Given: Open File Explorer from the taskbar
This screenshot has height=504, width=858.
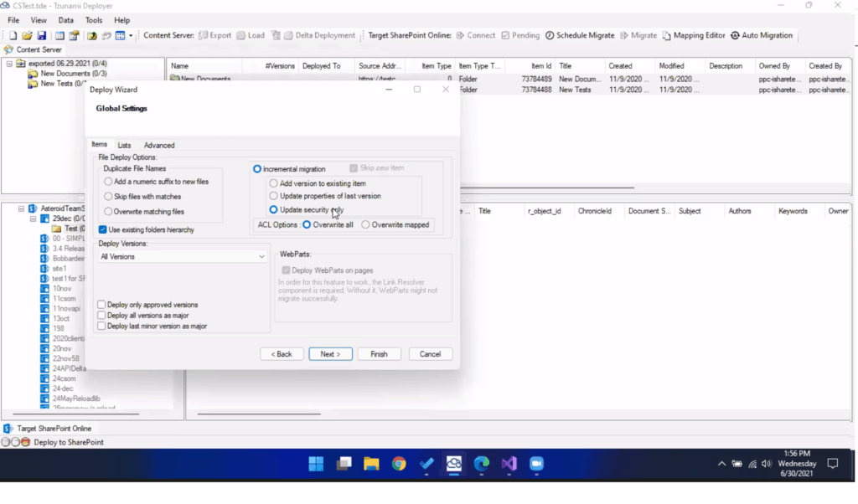Looking at the screenshot, I should 371,464.
